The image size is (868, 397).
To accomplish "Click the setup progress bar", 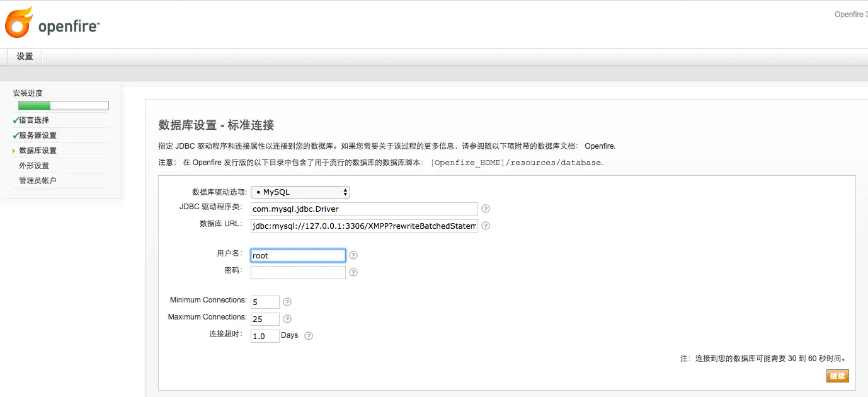I will 63,106.
